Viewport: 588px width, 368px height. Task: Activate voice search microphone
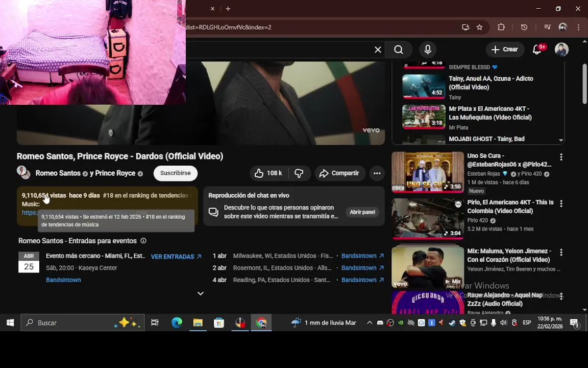click(x=428, y=50)
